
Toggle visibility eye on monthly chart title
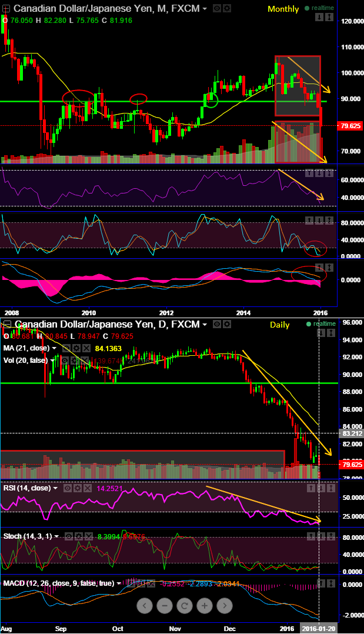pyautogui.click(x=217, y=8)
